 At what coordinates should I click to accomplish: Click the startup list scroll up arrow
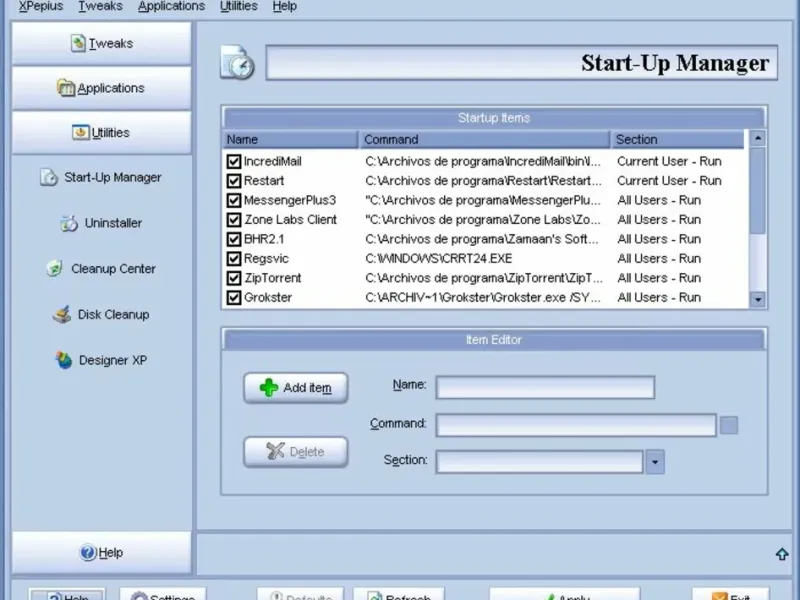(758, 138)
